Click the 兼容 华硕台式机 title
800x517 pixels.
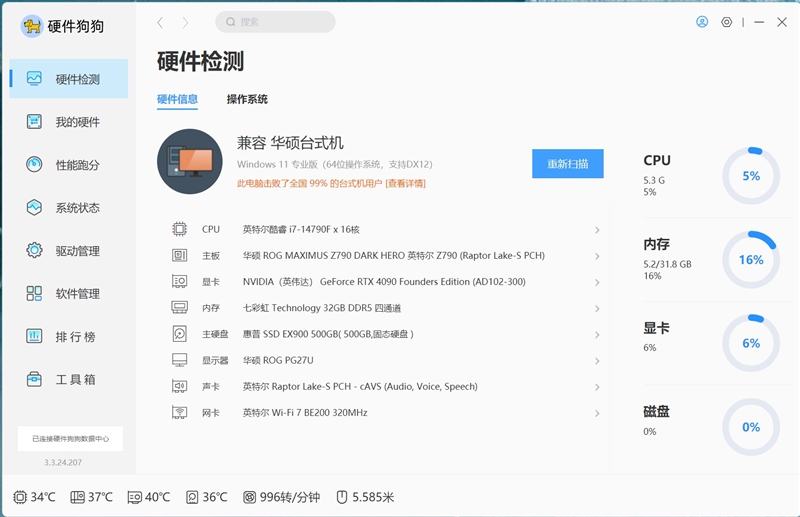point(290,143)
